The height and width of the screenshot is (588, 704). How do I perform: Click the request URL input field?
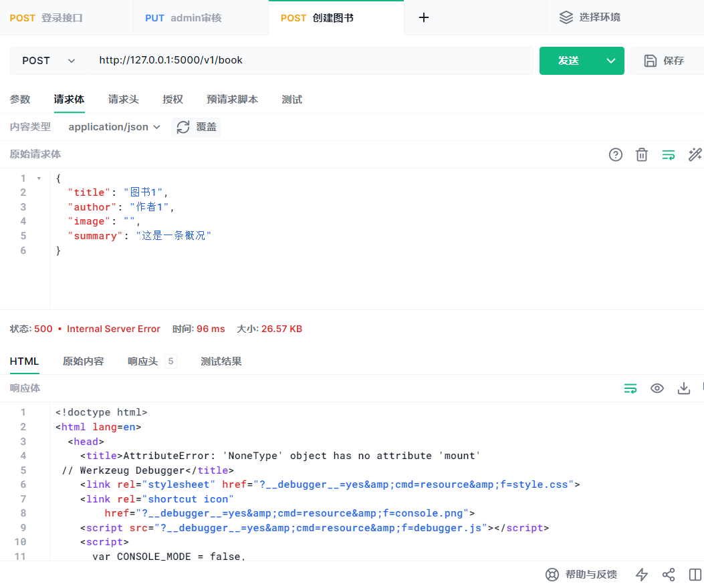tap(301, 60)
